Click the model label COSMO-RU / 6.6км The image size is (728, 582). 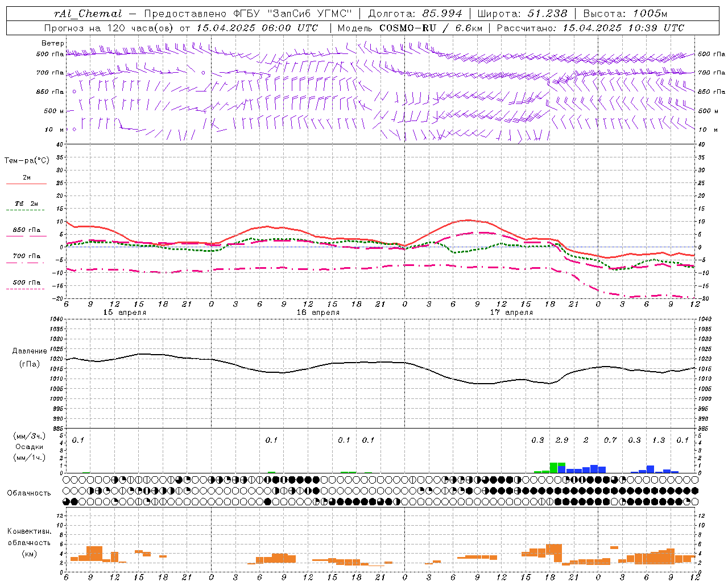(x=431, y=28)
